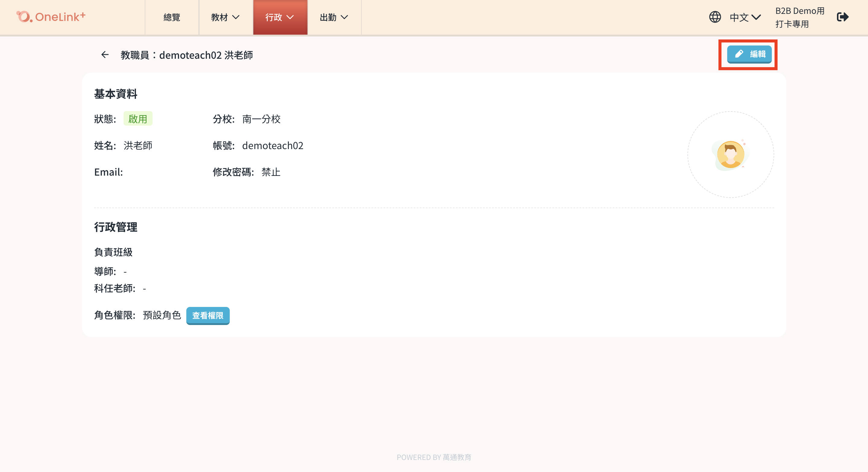The image size is (868, 472).
Task: Click the globe language icon
Action: 715,17
